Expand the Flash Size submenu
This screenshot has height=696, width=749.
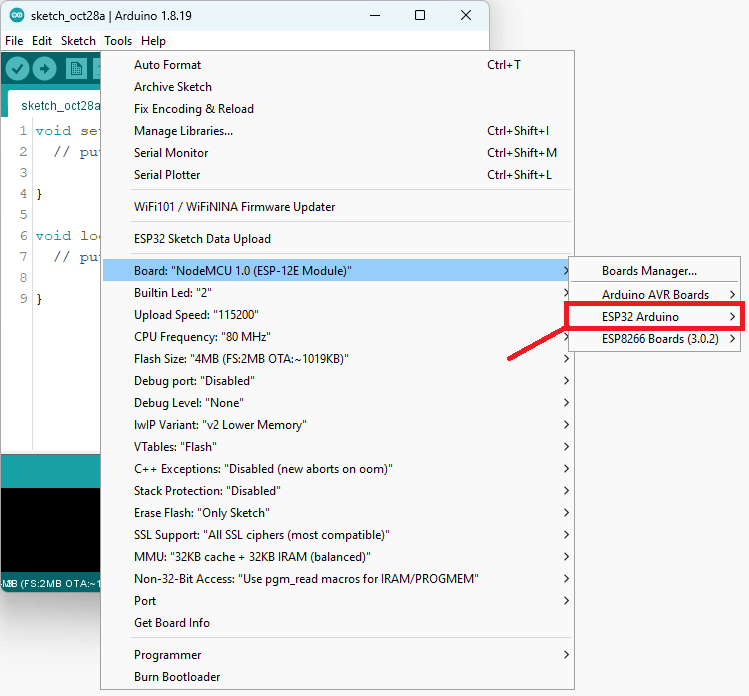pyautogui.click(x=337, y=358)
